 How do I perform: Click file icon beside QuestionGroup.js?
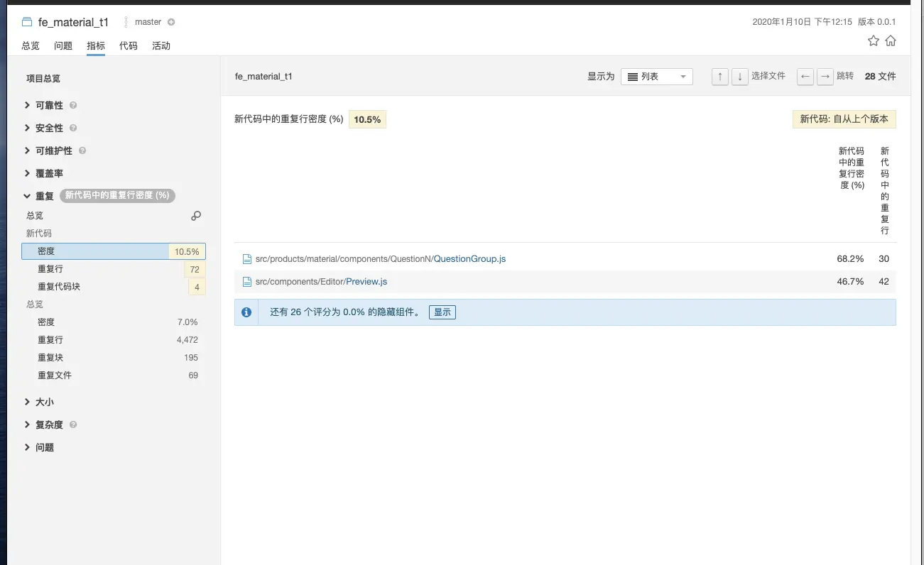coord(247,259)
